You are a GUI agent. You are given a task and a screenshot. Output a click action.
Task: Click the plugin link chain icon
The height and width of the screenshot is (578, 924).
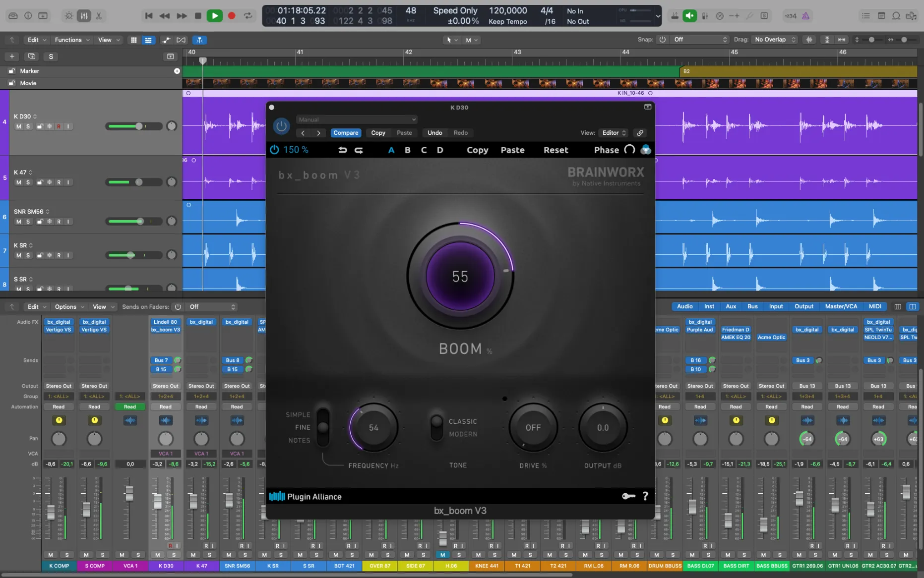pos(640,133)
